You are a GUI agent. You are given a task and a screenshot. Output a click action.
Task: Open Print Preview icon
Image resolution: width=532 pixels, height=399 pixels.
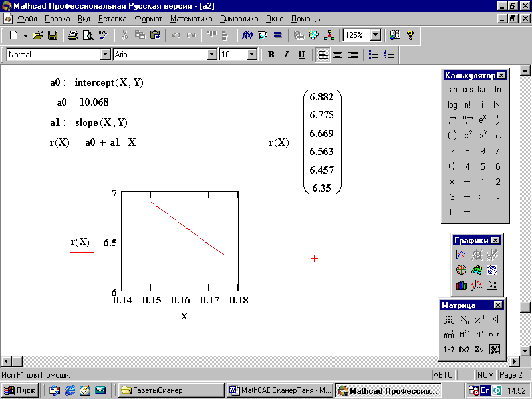88,35
